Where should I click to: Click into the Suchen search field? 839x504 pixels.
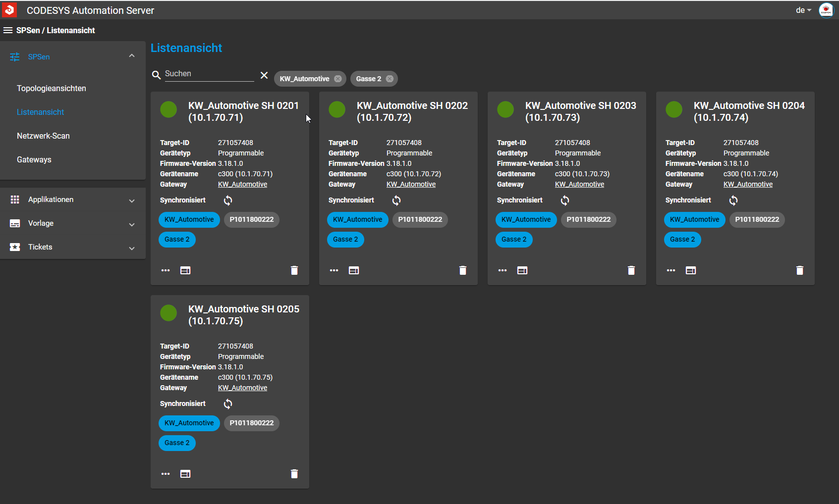pyautogui.click(x=209, y=74)
